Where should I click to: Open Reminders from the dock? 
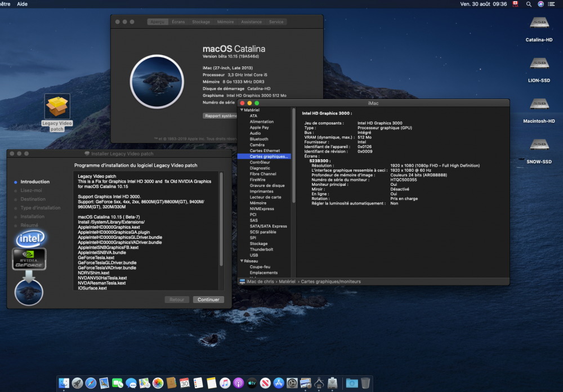click(x=198, y=383)
